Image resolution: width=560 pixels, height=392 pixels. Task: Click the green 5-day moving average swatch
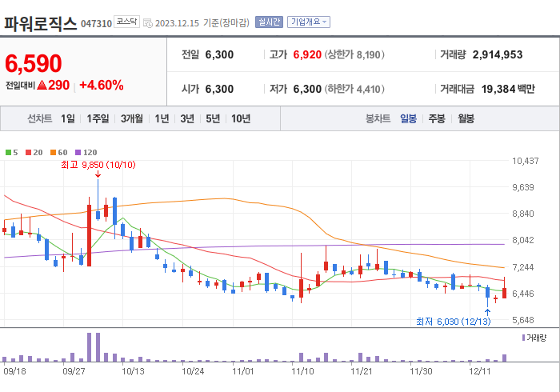click(x=8, y=153)
